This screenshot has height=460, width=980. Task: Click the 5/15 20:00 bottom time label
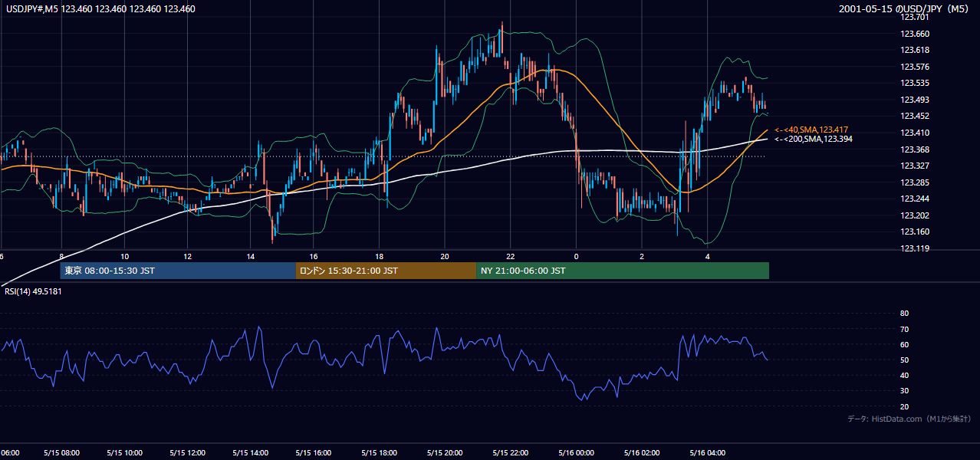(444, 453)
